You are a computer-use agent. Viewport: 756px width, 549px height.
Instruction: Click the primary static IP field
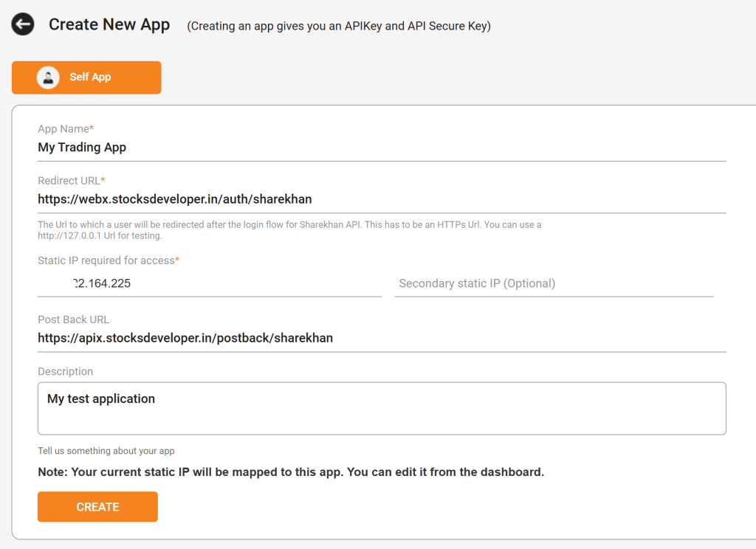tap(210, 283)
